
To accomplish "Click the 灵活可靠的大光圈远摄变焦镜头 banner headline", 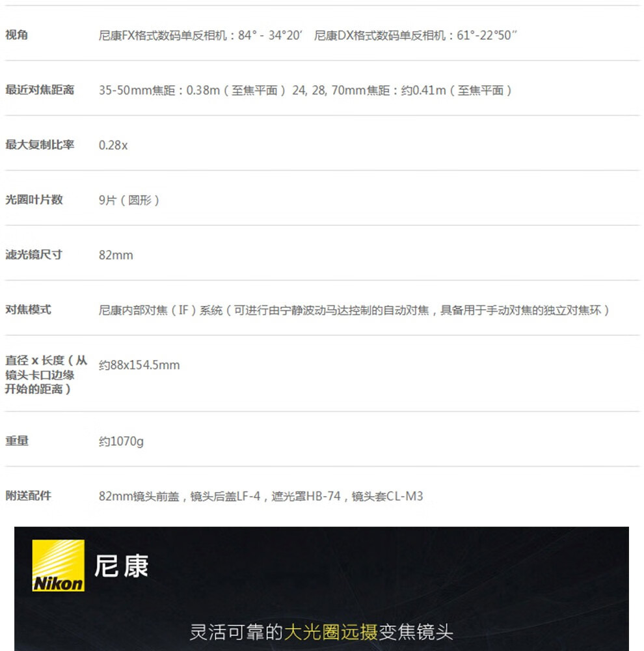I will 321,631.
